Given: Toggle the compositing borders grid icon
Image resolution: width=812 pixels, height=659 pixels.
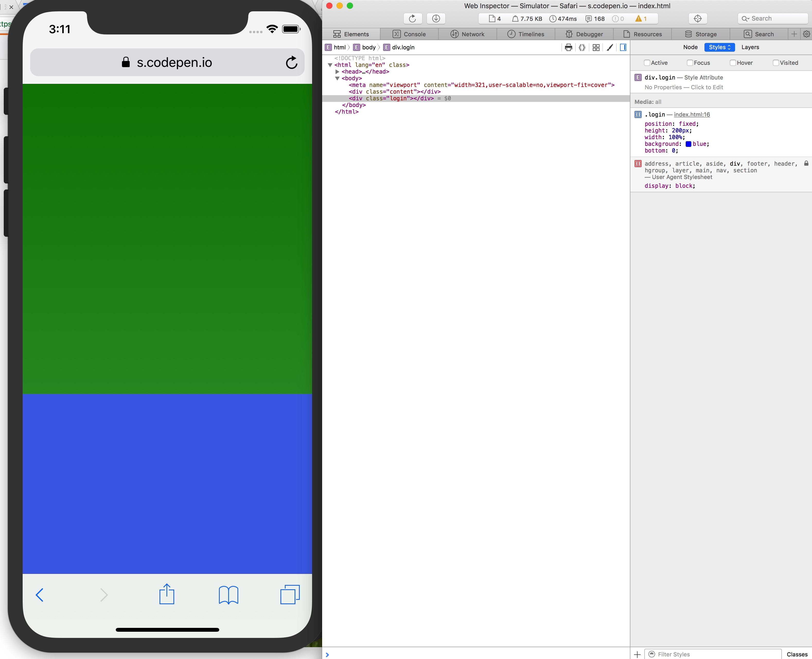Looking at the screenshot, I should tap(596, 47).
